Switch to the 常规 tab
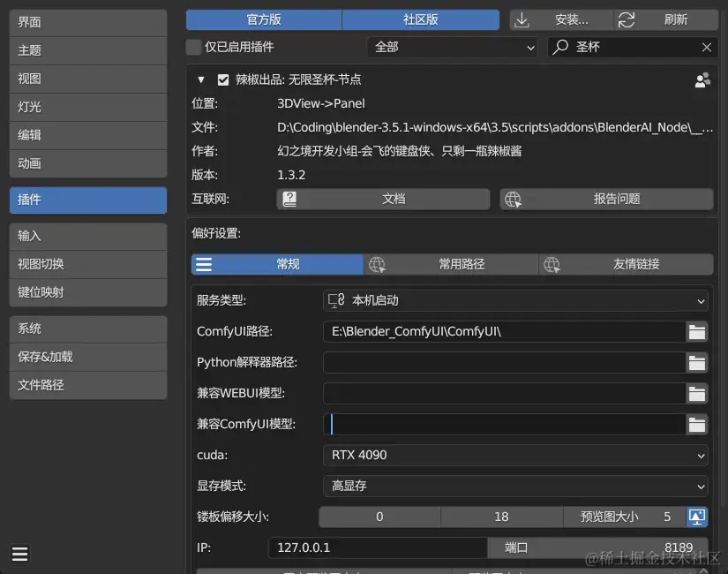 pyautogui.click(x=277, y=264)
